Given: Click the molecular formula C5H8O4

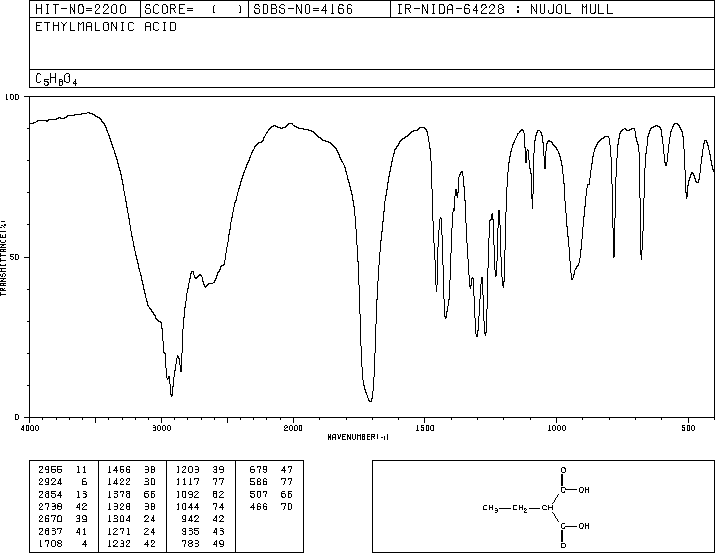Looking at the screenshot, I should click(x=56, y=79).
